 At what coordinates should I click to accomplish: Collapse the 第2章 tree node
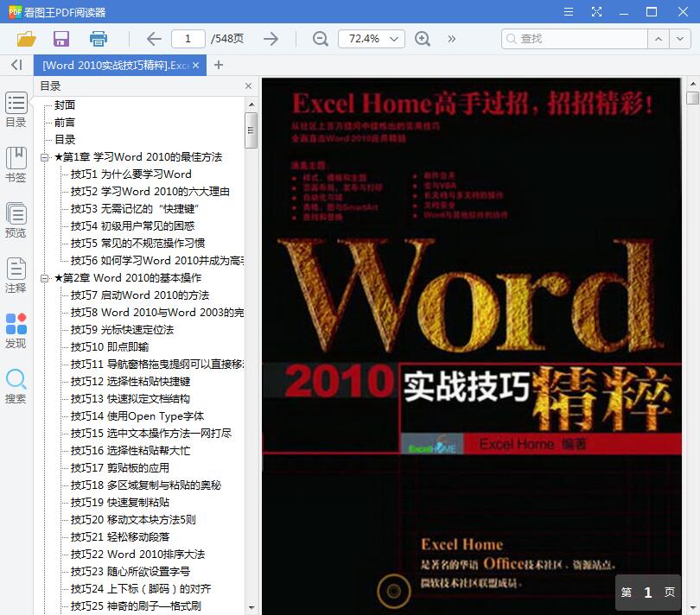pos(44,278)
